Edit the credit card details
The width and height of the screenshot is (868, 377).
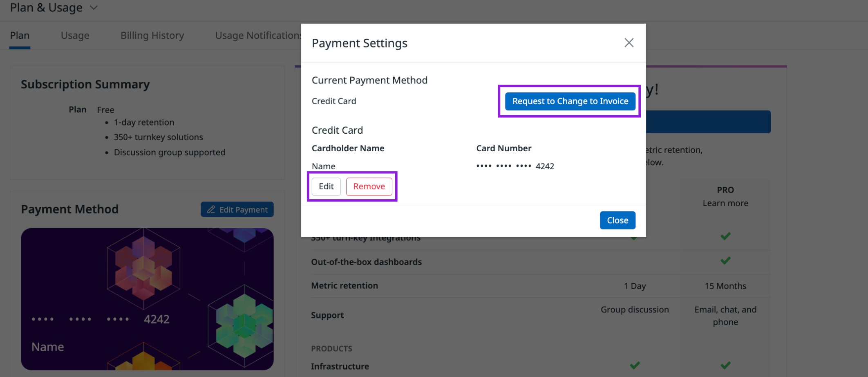[x=326, y=186]
